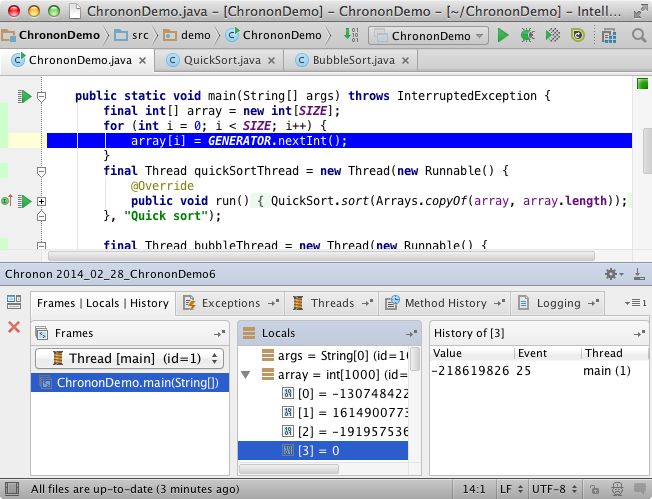Click the green Run button

[x=504, y=35]
